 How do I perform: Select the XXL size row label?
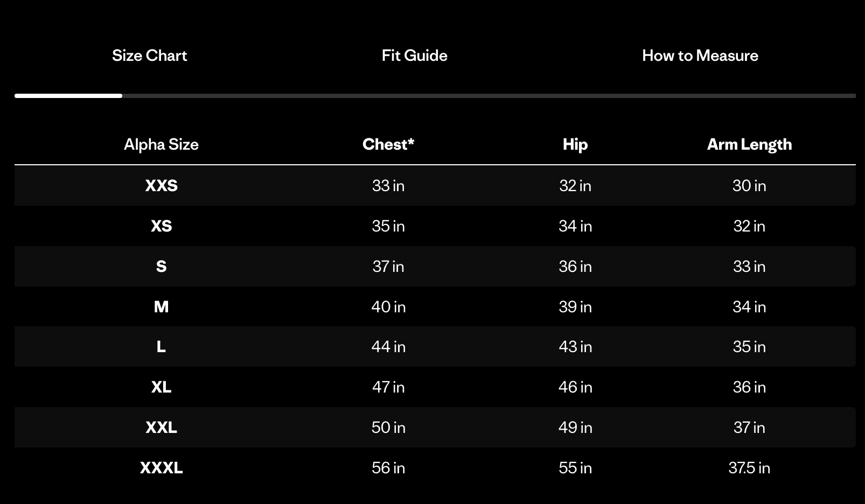click(161, 428)
